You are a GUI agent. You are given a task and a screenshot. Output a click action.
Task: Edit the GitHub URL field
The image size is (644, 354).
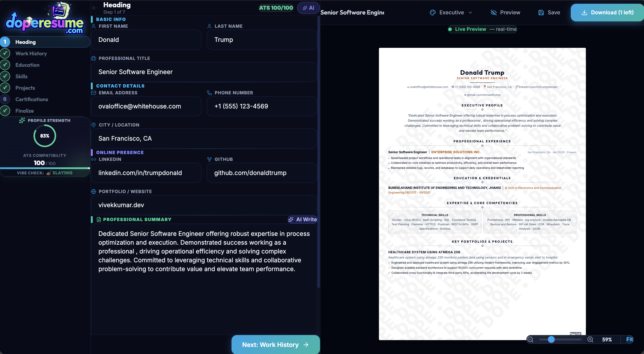click(262, 173)
